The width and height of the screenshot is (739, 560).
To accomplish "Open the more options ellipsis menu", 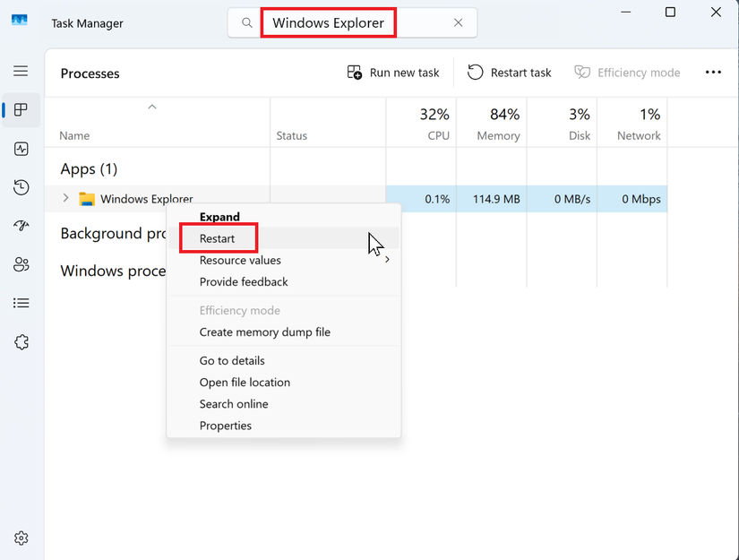I will (713, 72).
